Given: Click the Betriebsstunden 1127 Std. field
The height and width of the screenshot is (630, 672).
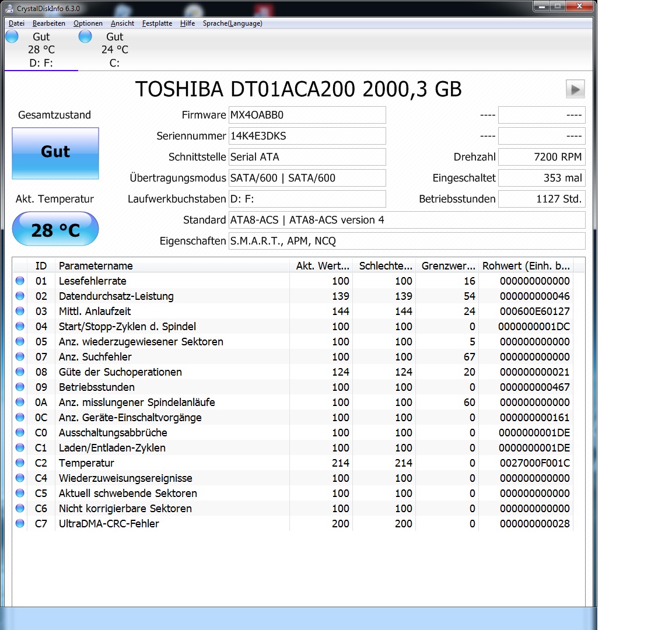Looking at the screenshot, I should [542, 199].
